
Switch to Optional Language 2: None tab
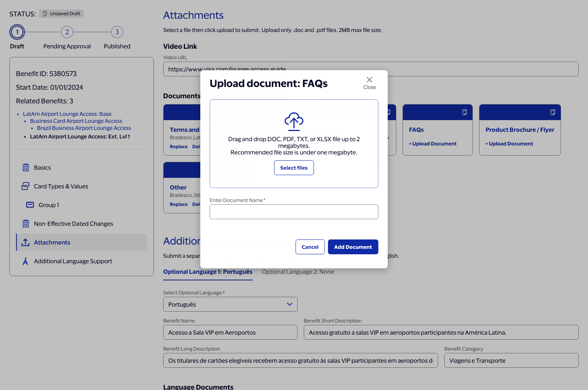click(x=298, y=272)
